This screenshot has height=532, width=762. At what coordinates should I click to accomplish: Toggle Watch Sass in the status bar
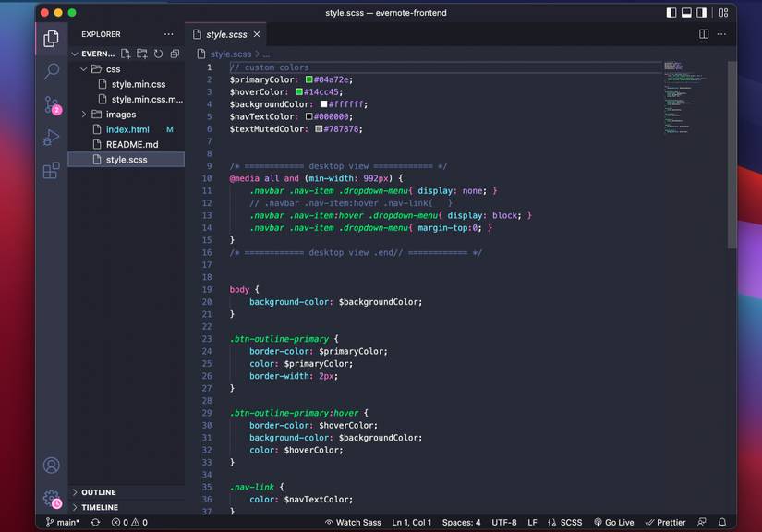point(353,522)
